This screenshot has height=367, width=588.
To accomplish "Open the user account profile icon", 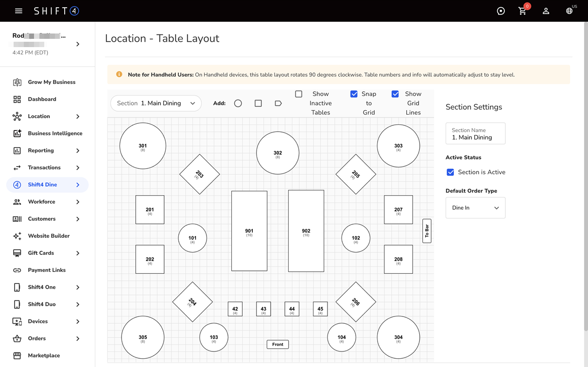I will point(546,11).
